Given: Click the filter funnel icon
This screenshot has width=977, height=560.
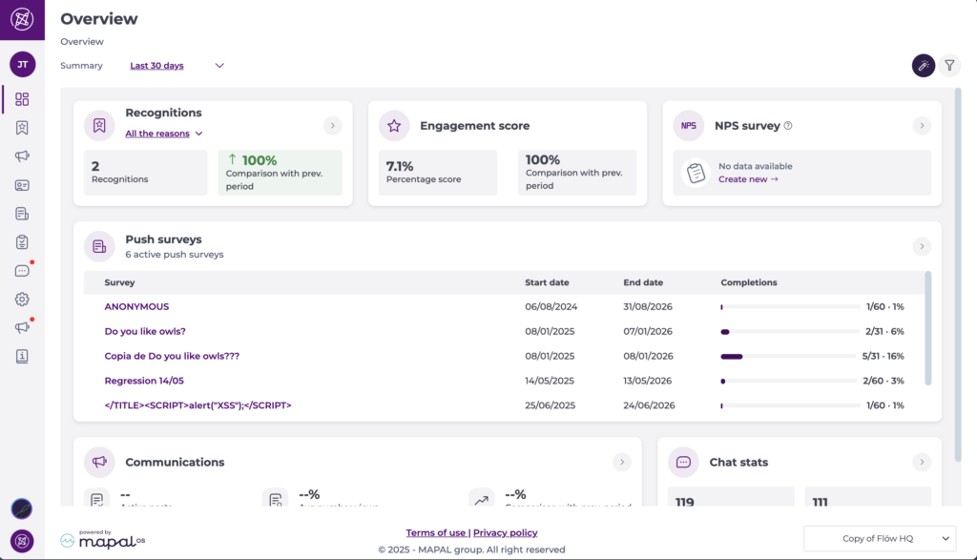Looking at the screenshot, I should 949,65.
